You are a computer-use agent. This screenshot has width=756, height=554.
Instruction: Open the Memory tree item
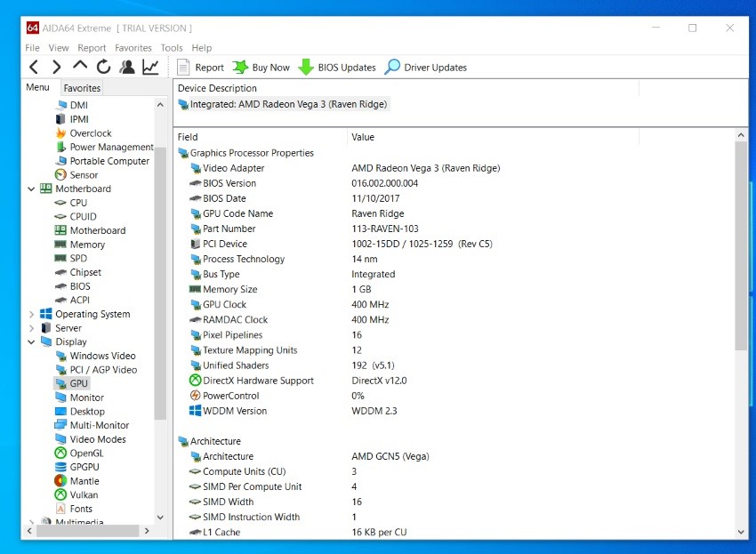point(79,245)
